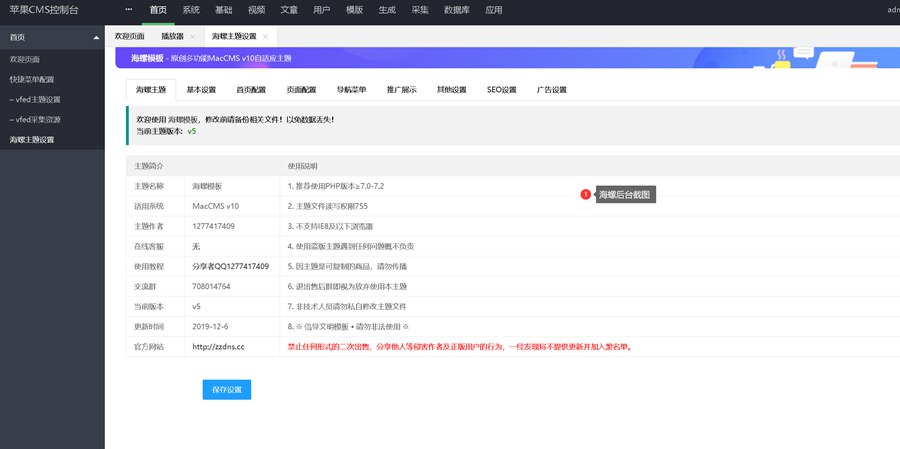
Task: Open vfed采集资源 in the sidebar
Action: [35, 119]
